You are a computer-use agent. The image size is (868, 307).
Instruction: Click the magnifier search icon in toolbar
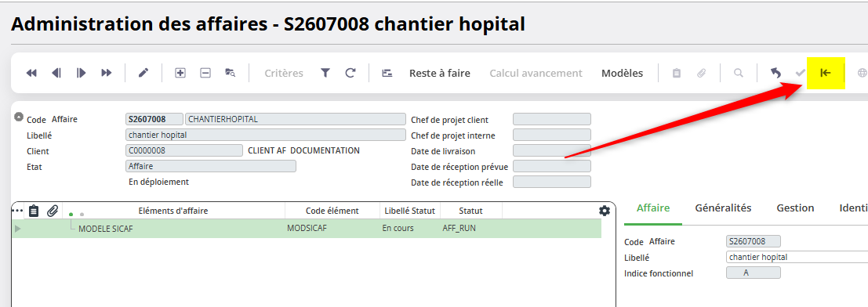(x=739, y=73)
